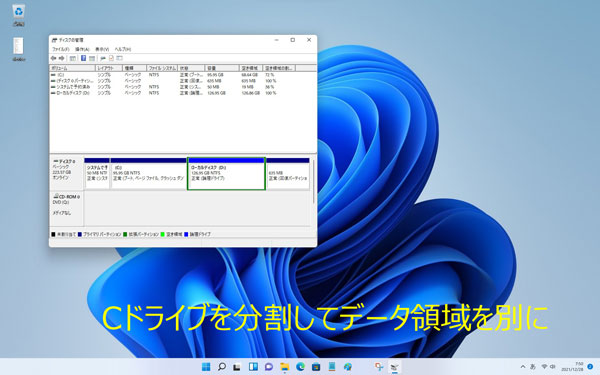
Task: Select the 635 MB recovery partition block
Action: (x=288, y=173)
